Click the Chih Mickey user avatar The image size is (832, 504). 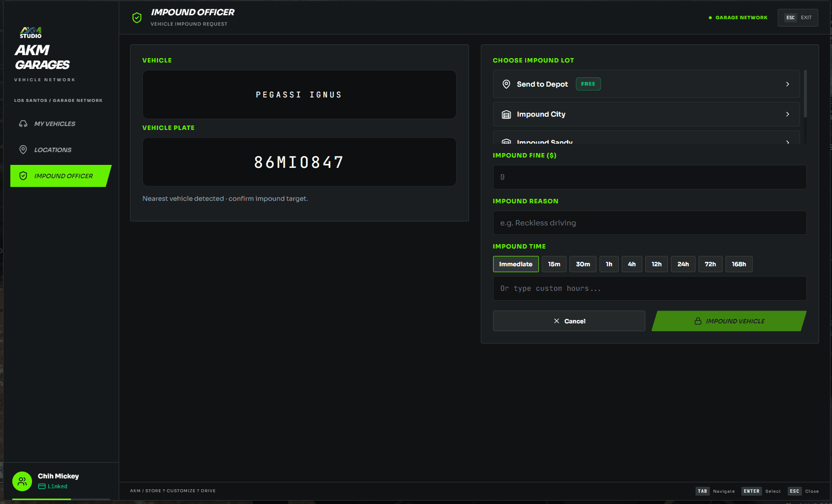pos(22,481)
